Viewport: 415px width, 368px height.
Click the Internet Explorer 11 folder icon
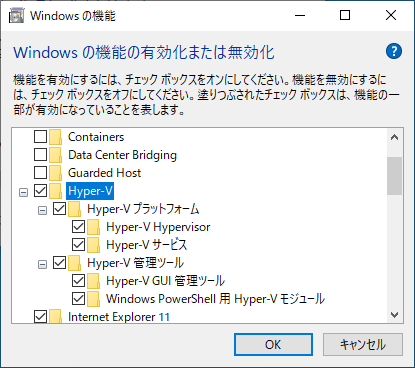tap(55, 316)
